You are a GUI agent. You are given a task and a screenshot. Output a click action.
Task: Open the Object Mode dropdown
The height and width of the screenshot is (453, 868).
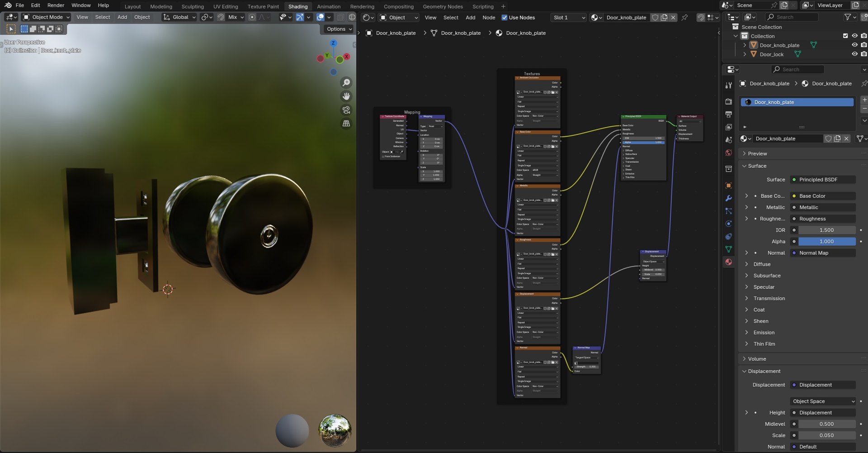[47, 17]
